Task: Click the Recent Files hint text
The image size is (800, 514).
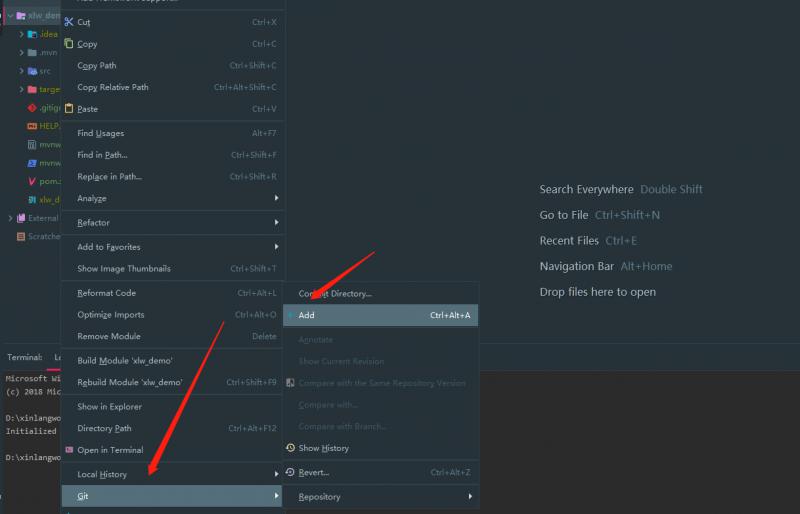Action: pyautogui.click(x=569, y=240)
